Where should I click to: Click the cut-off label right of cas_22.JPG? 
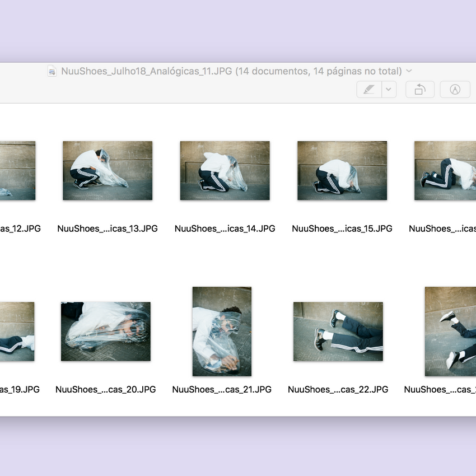coord(440,390)
